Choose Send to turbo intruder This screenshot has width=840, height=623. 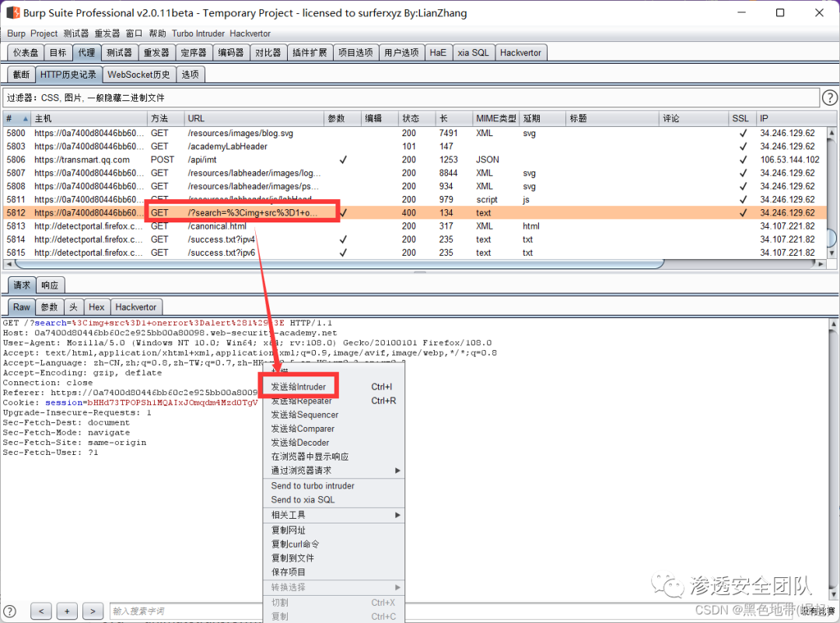click(334, 486)
